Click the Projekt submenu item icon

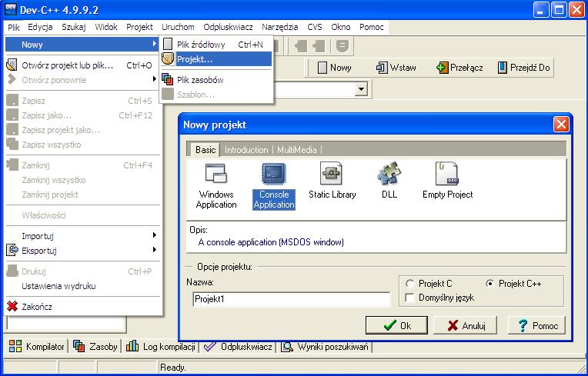(x=168, y=58)
